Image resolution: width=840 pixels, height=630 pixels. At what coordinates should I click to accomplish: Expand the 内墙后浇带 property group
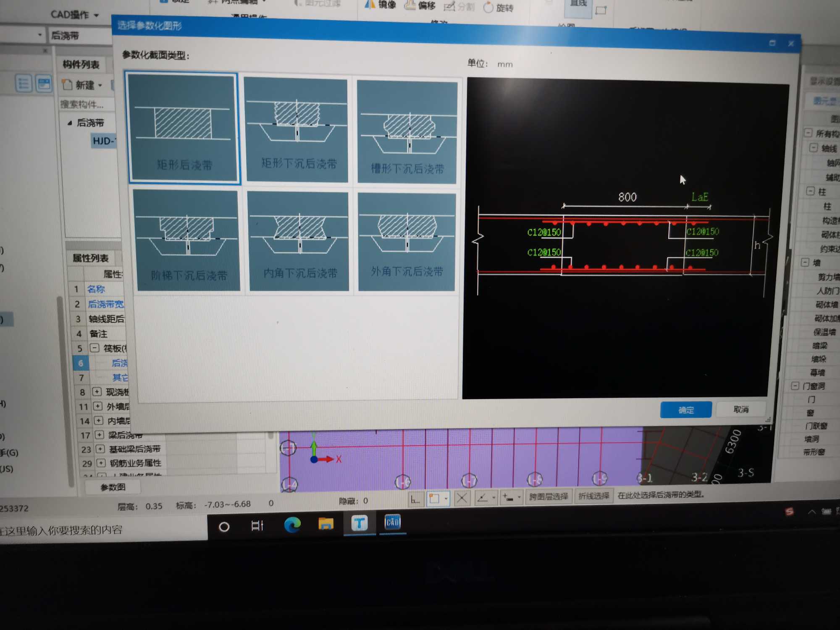click(99, 420)
